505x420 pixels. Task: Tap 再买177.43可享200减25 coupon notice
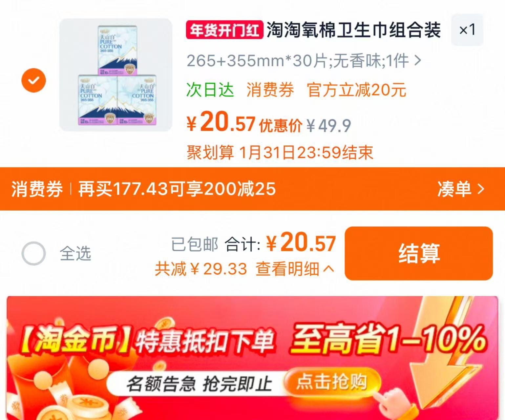tap(177, 189)
